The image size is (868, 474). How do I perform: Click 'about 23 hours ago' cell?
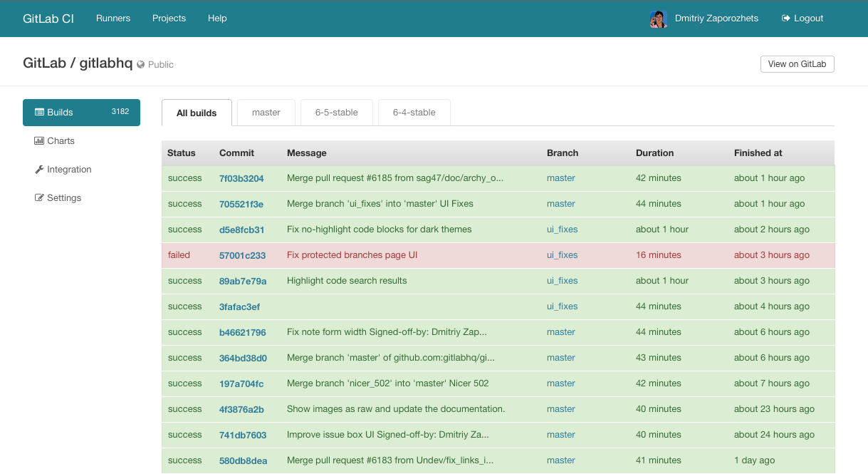pos(774,409)
